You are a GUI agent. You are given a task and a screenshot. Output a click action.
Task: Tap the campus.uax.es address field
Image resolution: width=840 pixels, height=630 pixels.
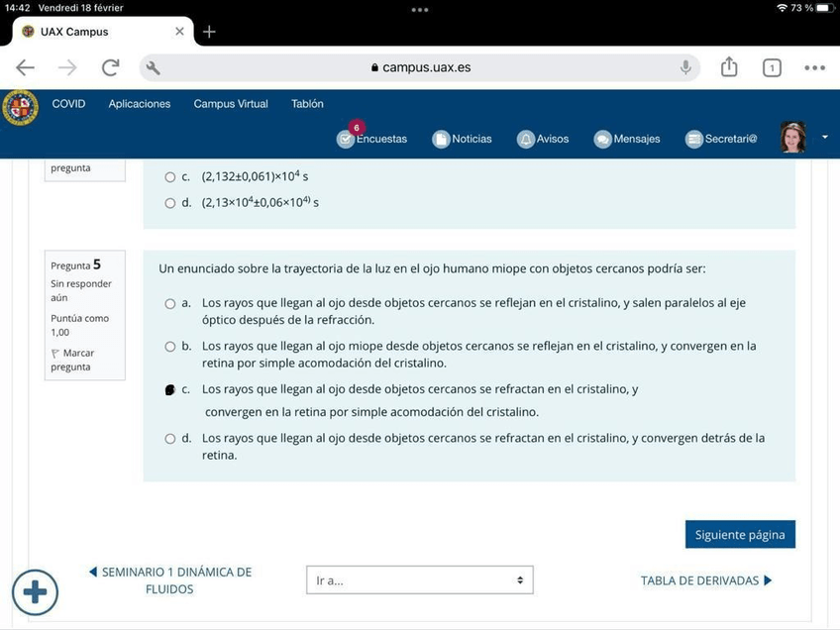420,67
